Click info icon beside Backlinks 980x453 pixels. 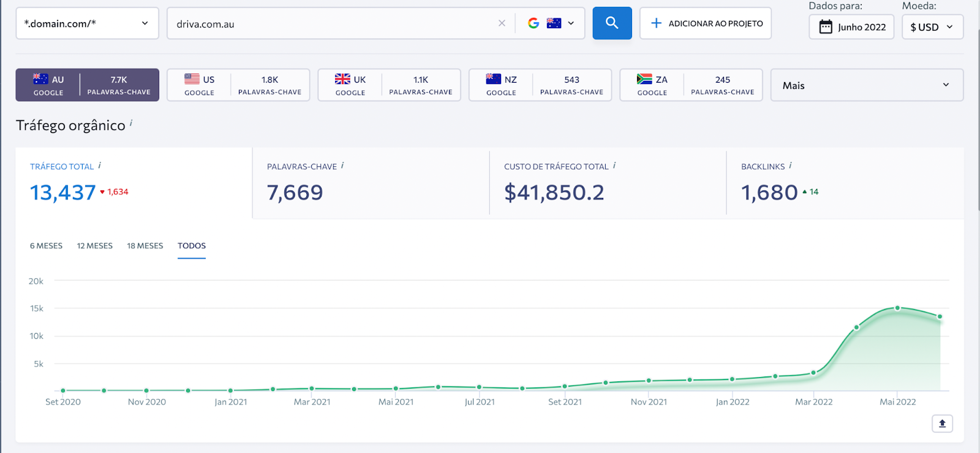point(790,166)
